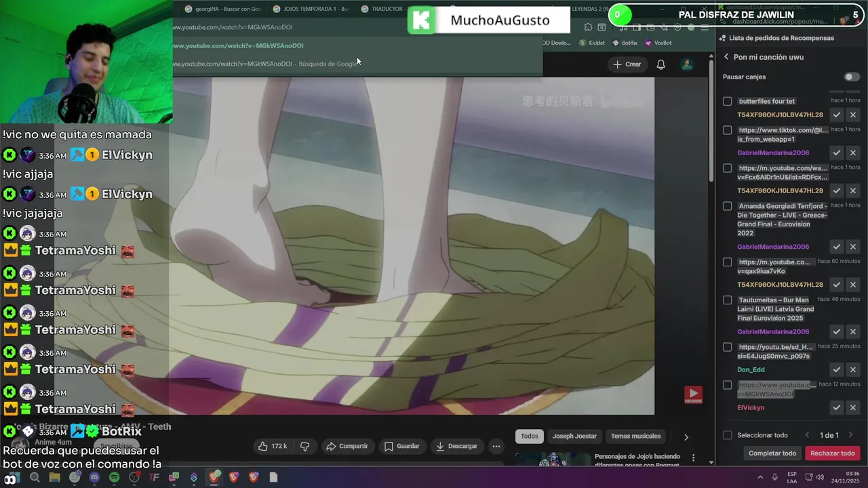Check Don_Edd's request checkbox

pos(728,347)
